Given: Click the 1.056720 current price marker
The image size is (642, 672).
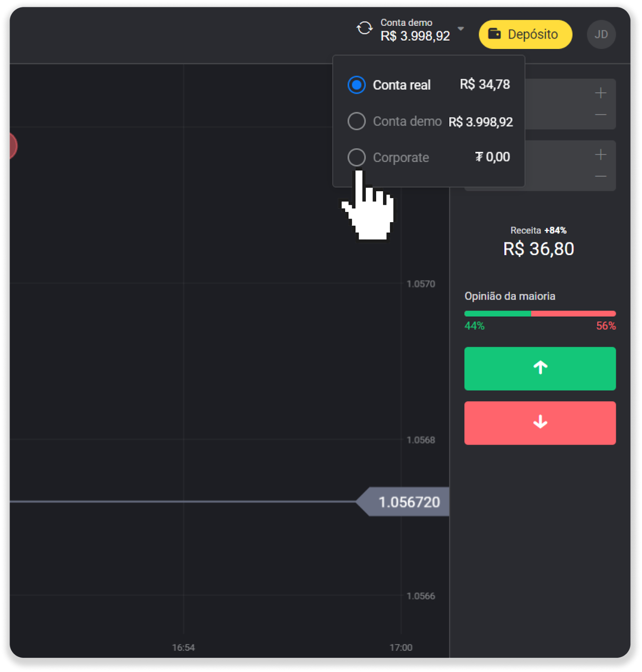Looking at the screenshot, I should 403,501.
